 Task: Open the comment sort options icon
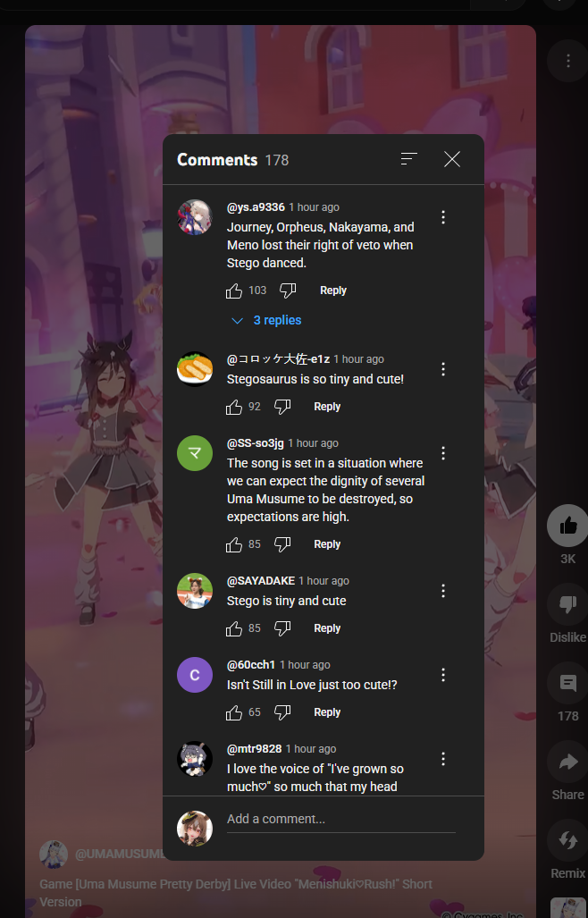pos(409,159)
